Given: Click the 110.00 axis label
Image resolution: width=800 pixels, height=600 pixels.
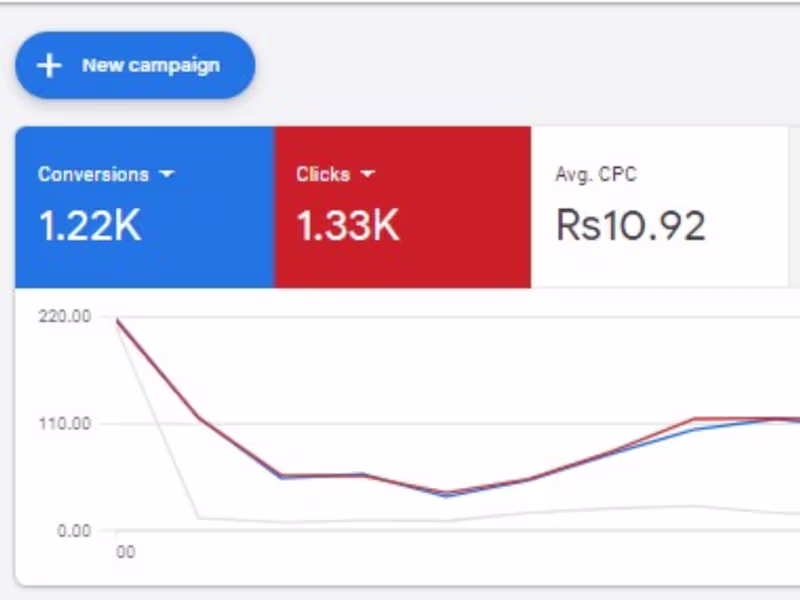Looking at the screenshot, I should coord(65,423).
